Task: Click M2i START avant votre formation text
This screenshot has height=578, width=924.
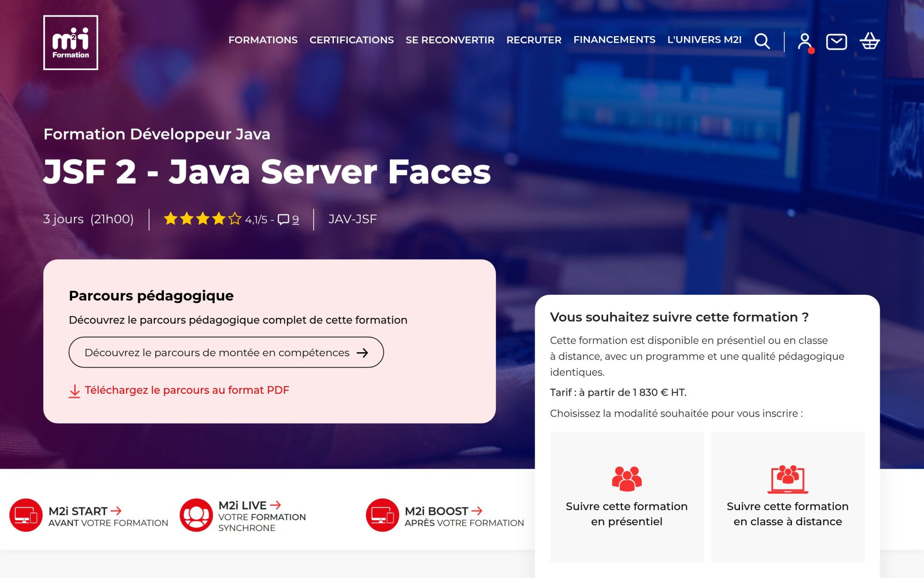Action: tap(108, 517)
